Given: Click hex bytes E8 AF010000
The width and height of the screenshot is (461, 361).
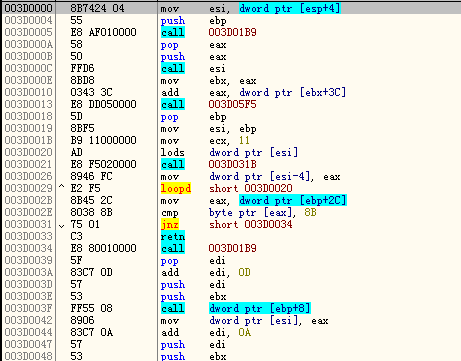Looking at the screenshot, I should click(103, 32).
